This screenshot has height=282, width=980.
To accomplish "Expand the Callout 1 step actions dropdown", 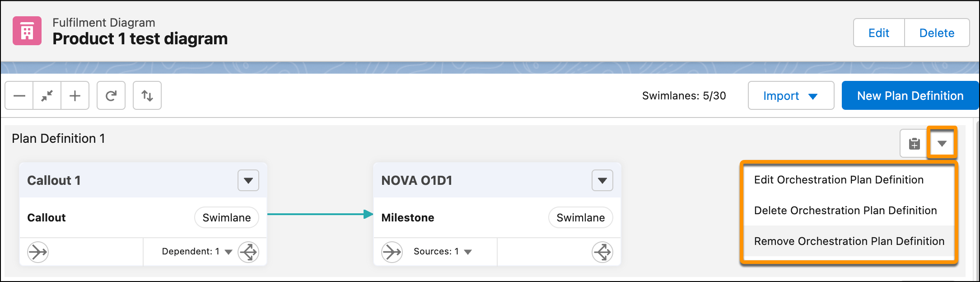I will (248, 181).
